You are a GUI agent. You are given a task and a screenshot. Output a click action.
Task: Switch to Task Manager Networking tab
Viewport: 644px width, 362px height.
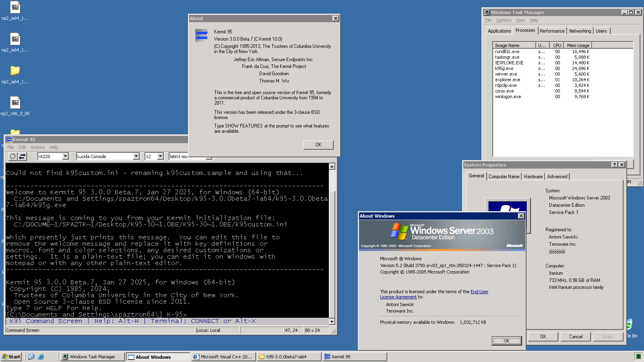pos(580,31)
